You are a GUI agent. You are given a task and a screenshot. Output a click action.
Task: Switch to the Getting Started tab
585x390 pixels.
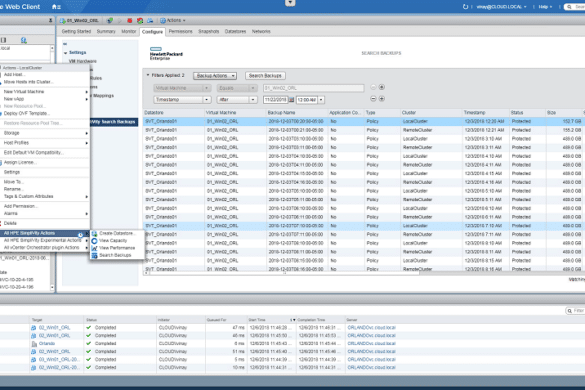pyautogui.click(x=76, y=31)
